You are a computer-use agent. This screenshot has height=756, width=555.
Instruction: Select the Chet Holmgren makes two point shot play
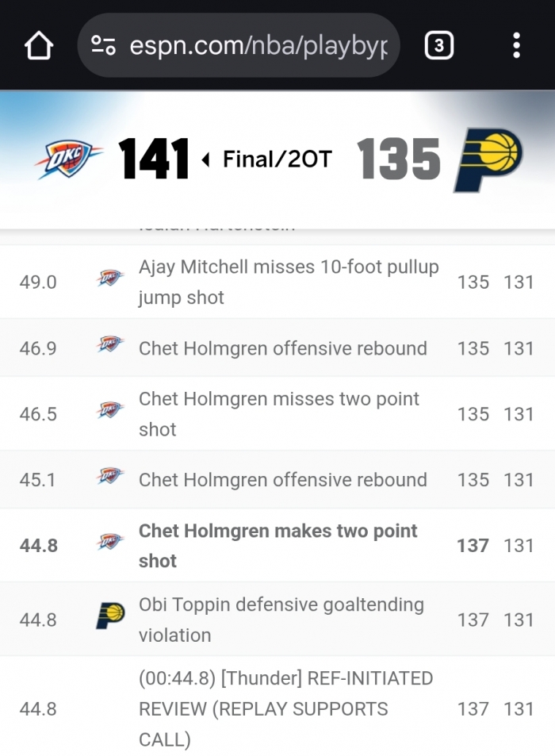point(277,546)
